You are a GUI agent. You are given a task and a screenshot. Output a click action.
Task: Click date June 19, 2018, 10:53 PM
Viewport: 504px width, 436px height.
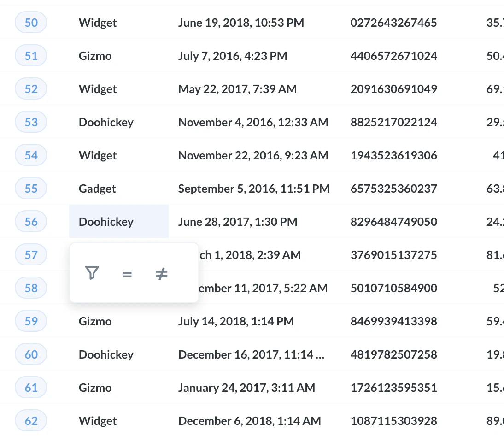241,23
